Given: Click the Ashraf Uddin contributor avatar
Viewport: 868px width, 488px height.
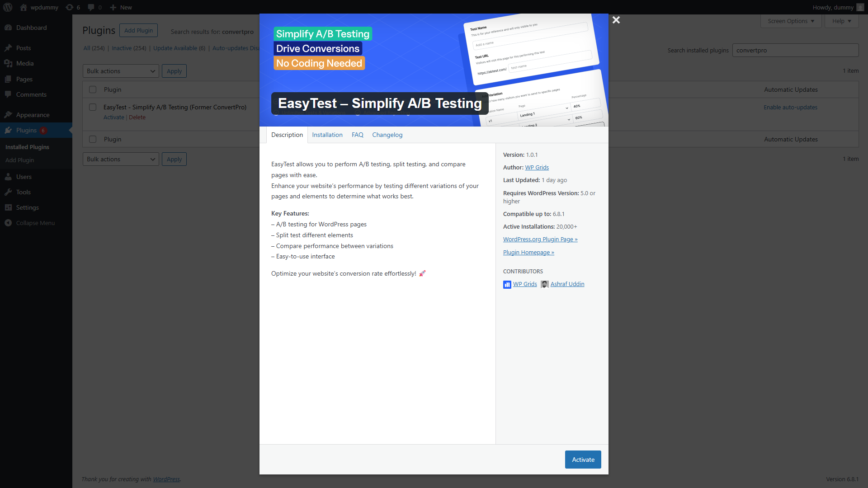Looking at the screenshot, I should (544, 284).
